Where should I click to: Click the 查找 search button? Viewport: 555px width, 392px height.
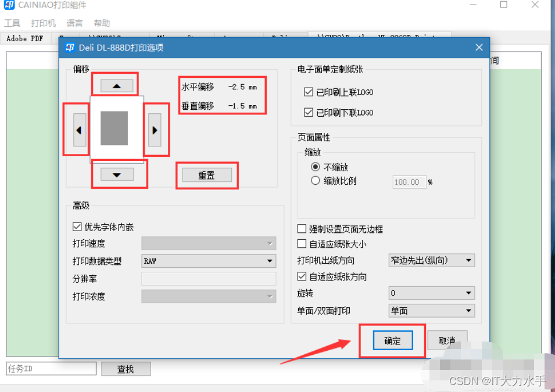pos(126,369)
